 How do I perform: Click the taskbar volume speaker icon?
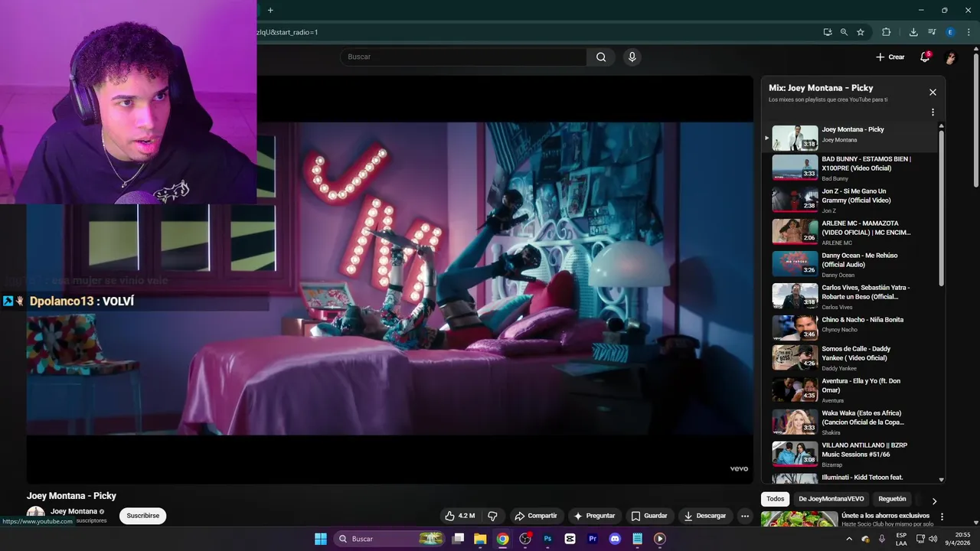coord(933,539)
